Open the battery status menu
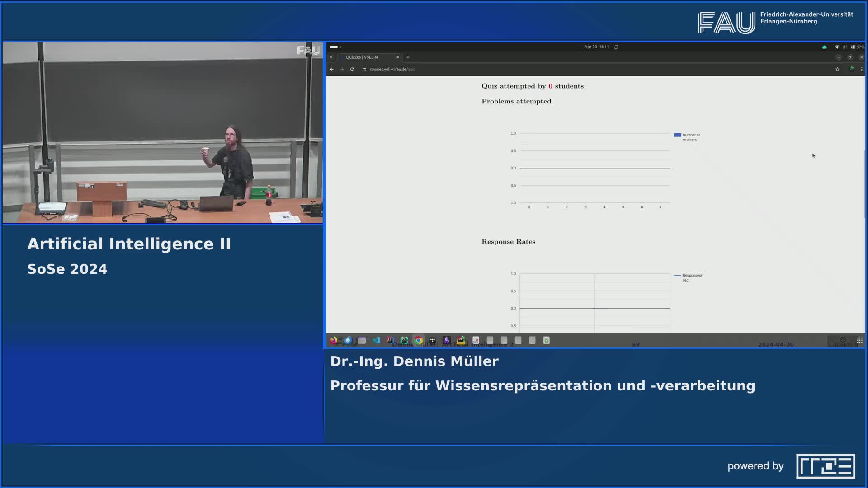868x488 pixels. 855,47
